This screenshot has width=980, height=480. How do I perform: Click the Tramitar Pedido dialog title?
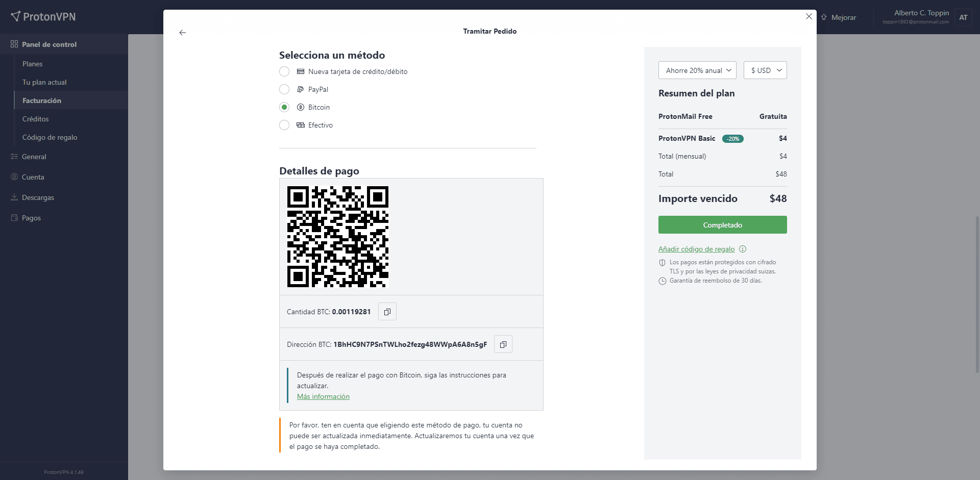tap(490, 31)
